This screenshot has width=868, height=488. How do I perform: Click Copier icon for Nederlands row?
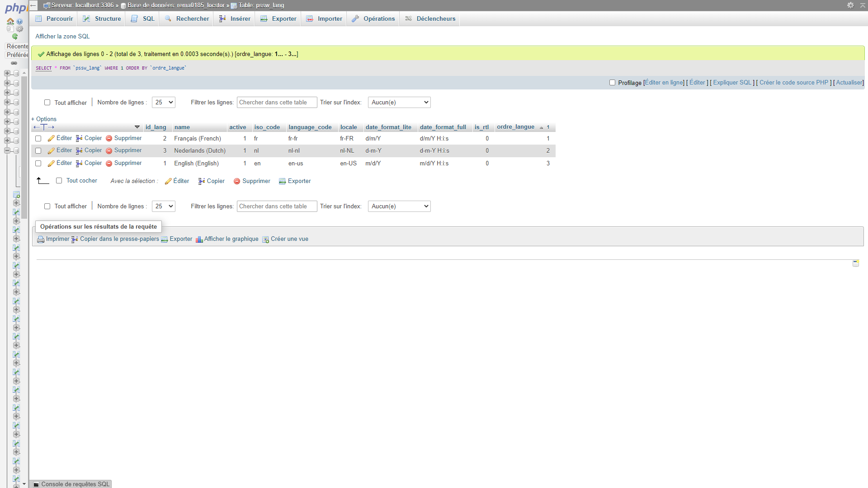[79, 151]
